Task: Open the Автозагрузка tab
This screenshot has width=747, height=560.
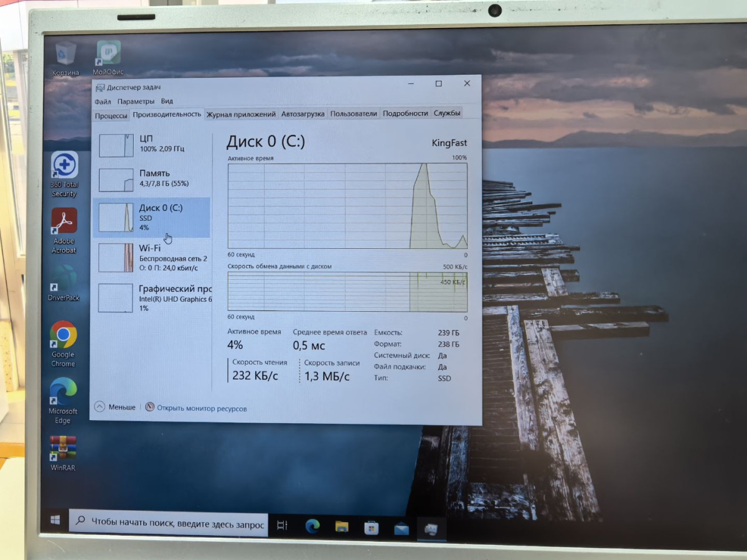Action: click(x=303, y=114)
